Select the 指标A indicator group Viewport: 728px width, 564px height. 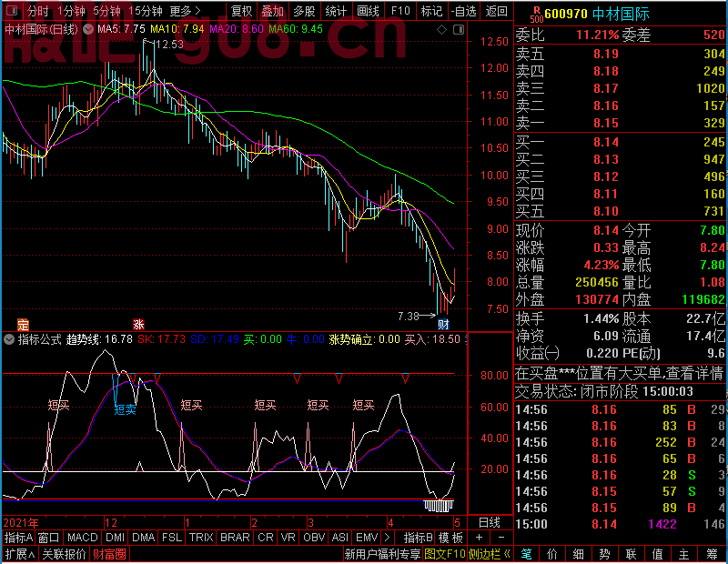point(18,538)
